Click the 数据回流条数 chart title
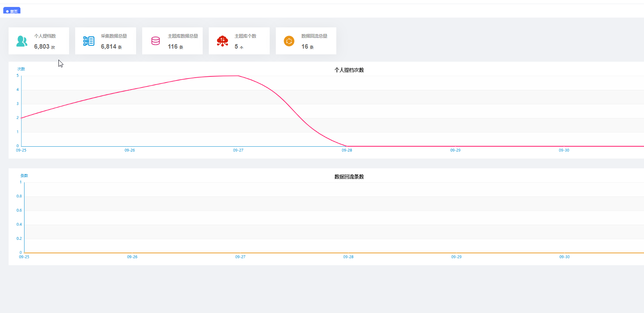The image size is (644, 313). coord(349,177)
